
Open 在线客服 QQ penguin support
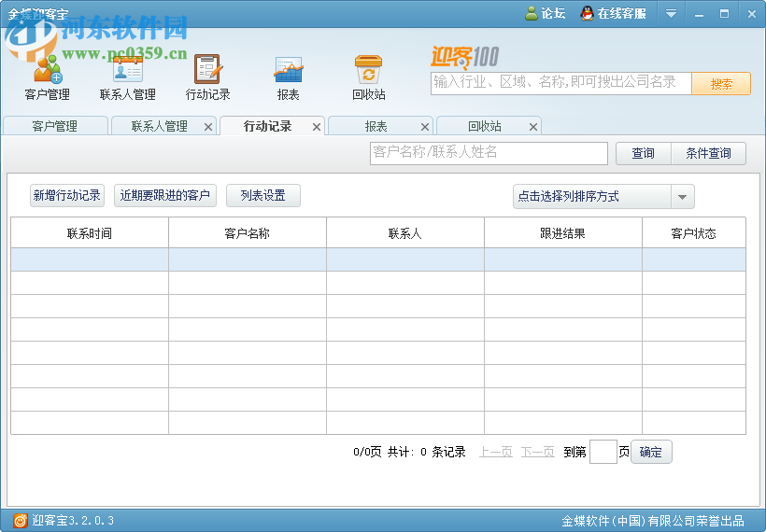click(613, 13)
